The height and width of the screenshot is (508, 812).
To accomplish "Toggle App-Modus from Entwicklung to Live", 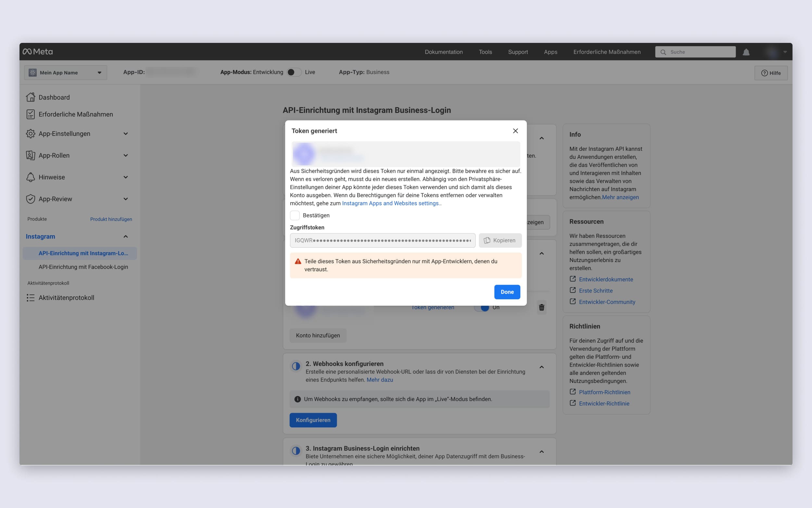I will click(294, 72).
